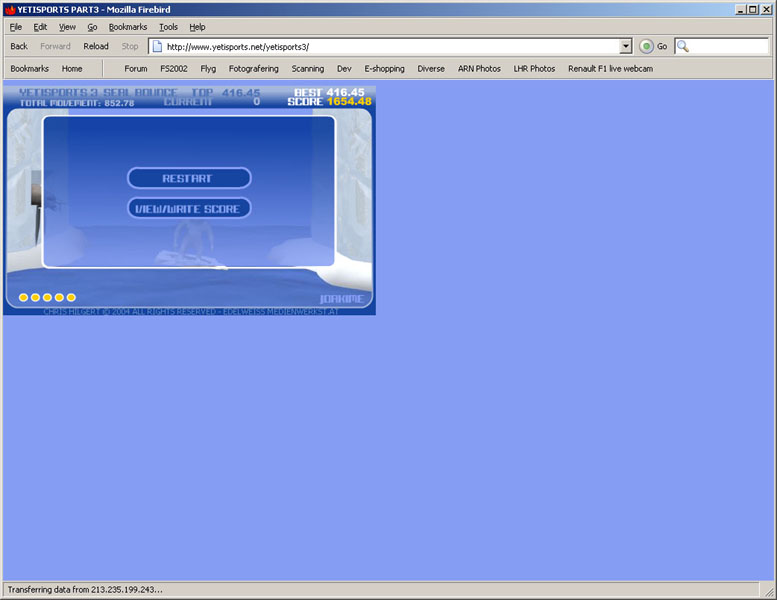Open the Dev bookmark
Viewport: 777px width, 600px height.
344,68
